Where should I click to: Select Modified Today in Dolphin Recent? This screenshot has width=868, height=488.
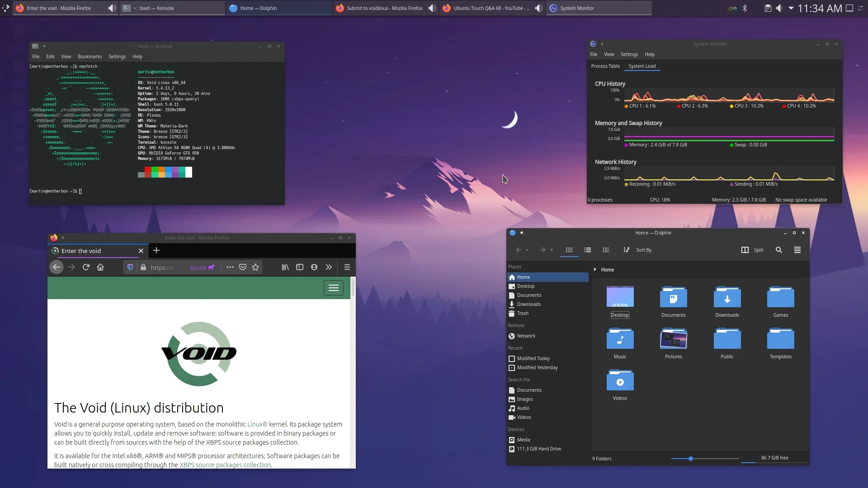click(548, 358)
